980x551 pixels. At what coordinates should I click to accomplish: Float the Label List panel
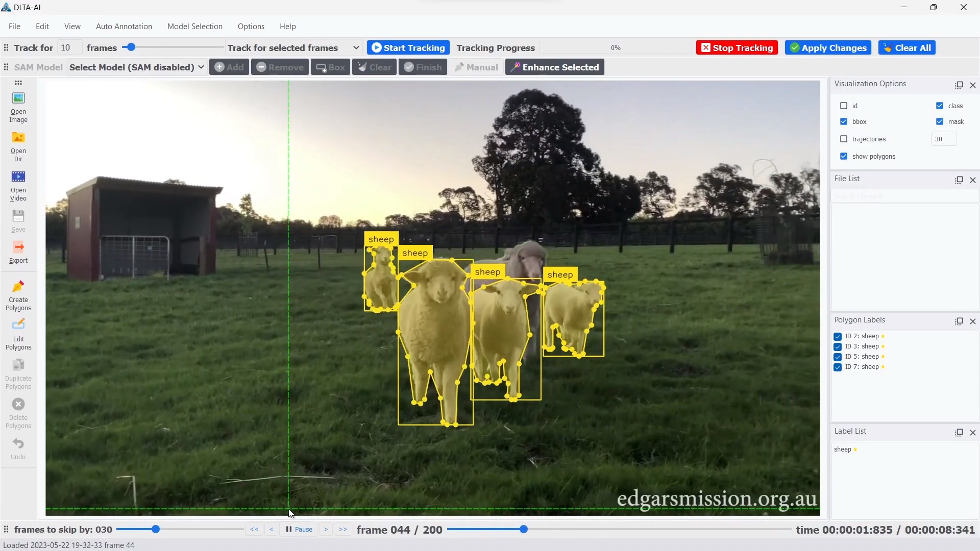point(959,433)
